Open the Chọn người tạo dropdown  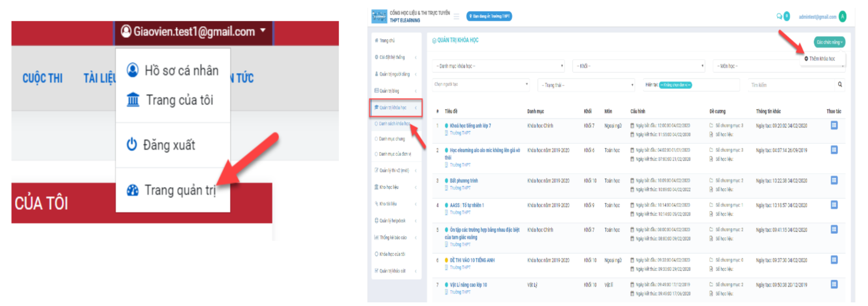coord(481,84)
